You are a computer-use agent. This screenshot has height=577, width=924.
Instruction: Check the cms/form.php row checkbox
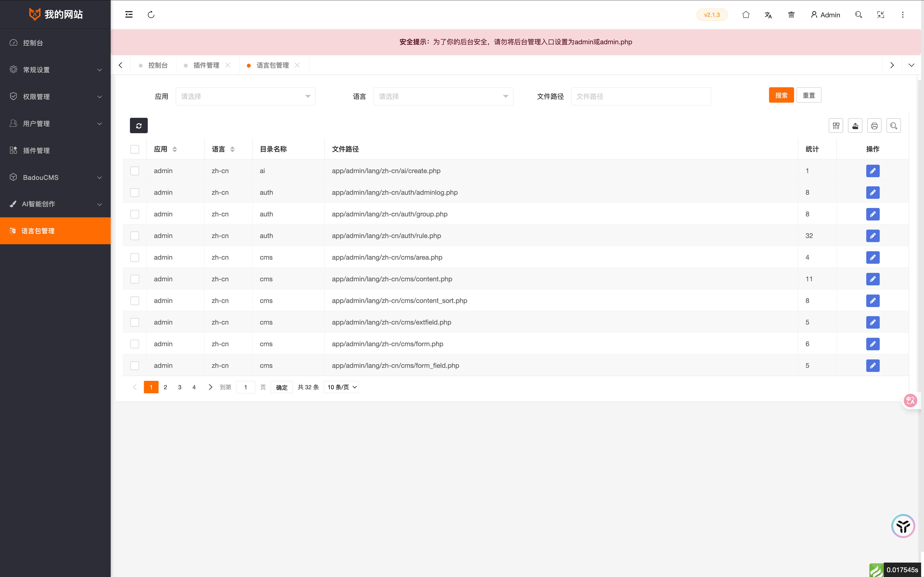tap(135, 344)
